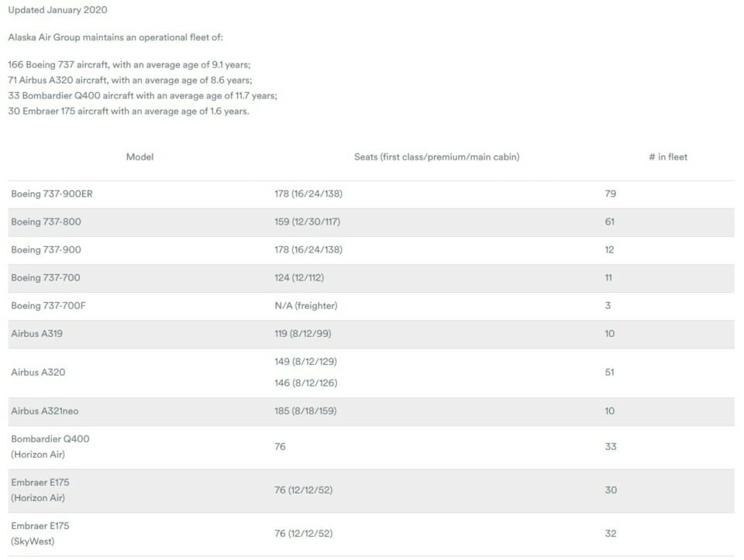Image resolution: width=744 pixels, height=560 pixels.
Task: Click the fleet count 51 for A320
Action: [x=610, y=373]
